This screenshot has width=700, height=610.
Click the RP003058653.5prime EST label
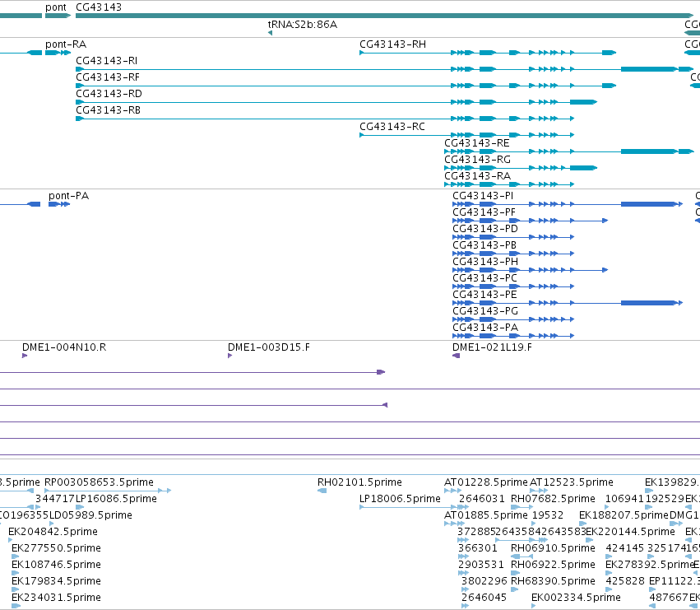[x=99, y=482]
